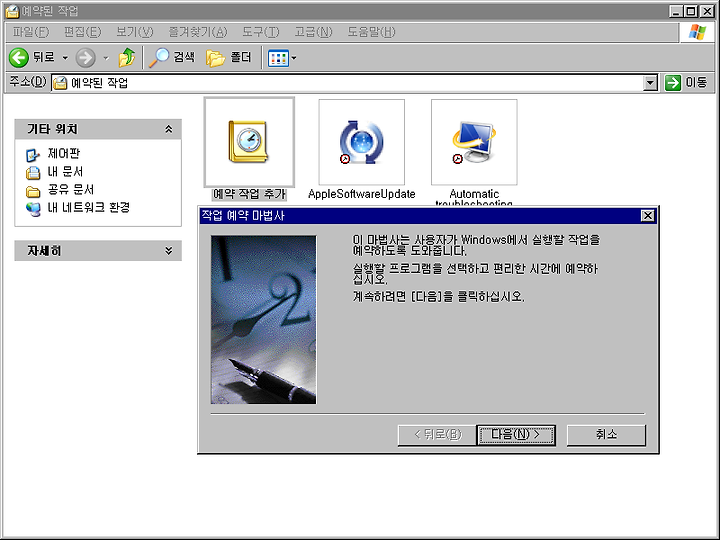Click Next (다음) in the wizard
Image resolution: width=720 pixels, height=540 pixels.
point(516,434)
